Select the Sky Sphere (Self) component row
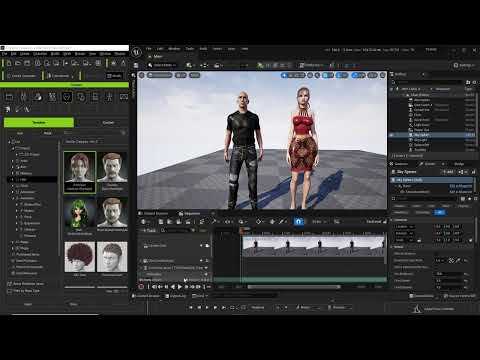Image resolution: width=480 pixels, height=360 pixels. pos(432,180)
